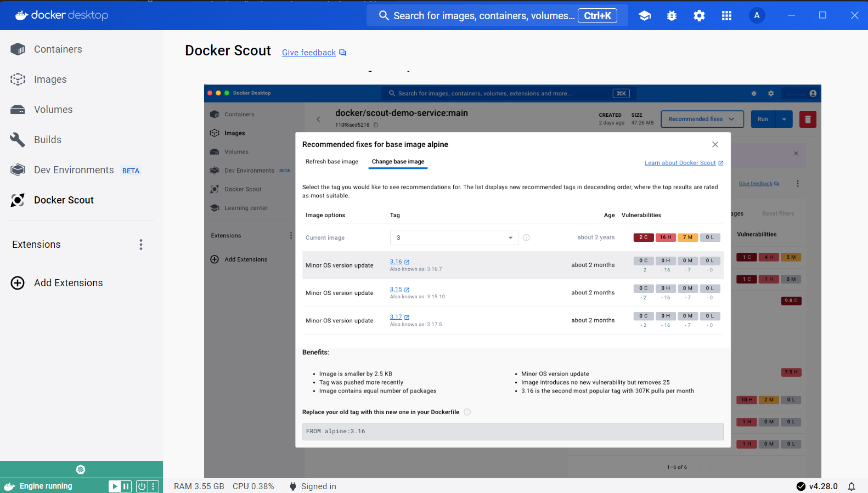Click the plug icon by Signed in
The image size is (868, 493).
click(293, 486)
